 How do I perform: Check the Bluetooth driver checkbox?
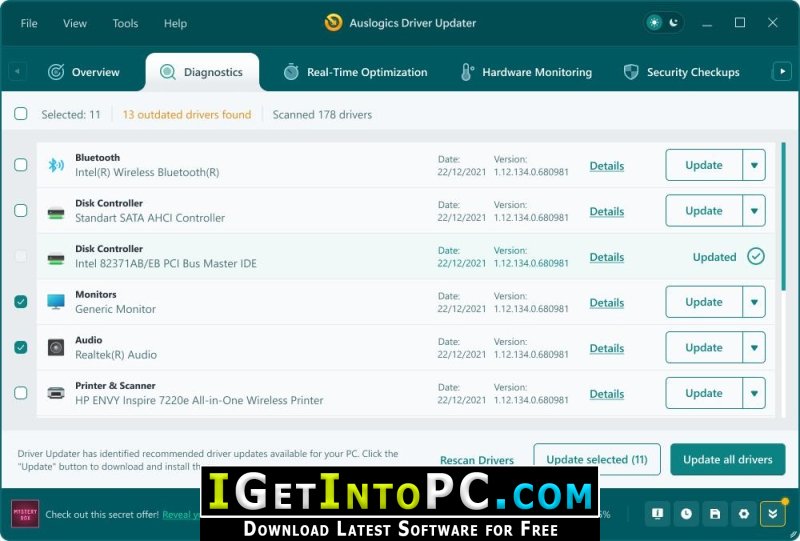click(x=21, y=164)
